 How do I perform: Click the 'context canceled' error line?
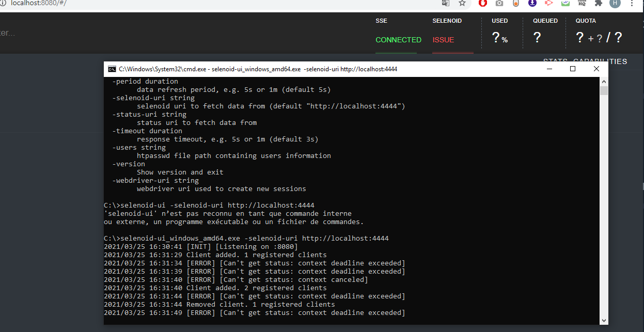pos(236,280)
